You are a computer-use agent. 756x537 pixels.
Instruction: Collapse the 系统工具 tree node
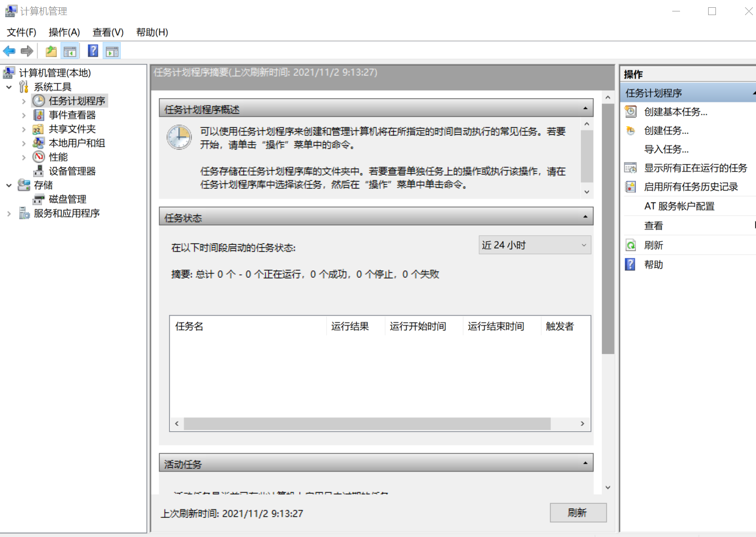pyautogui.click(x=9, y=87)
